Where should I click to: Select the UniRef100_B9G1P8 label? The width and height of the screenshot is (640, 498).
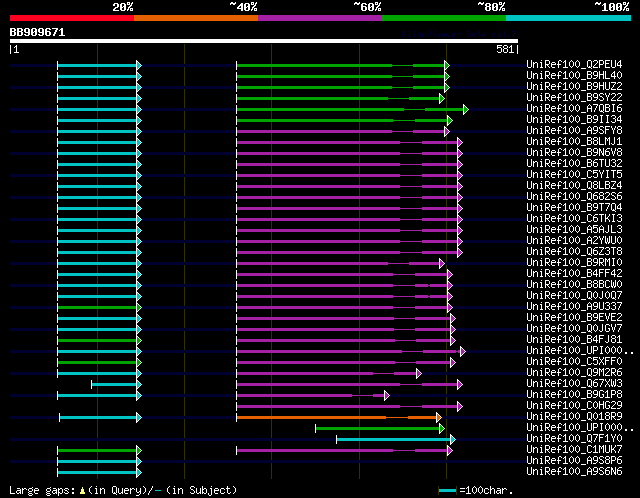pos(574,395)
